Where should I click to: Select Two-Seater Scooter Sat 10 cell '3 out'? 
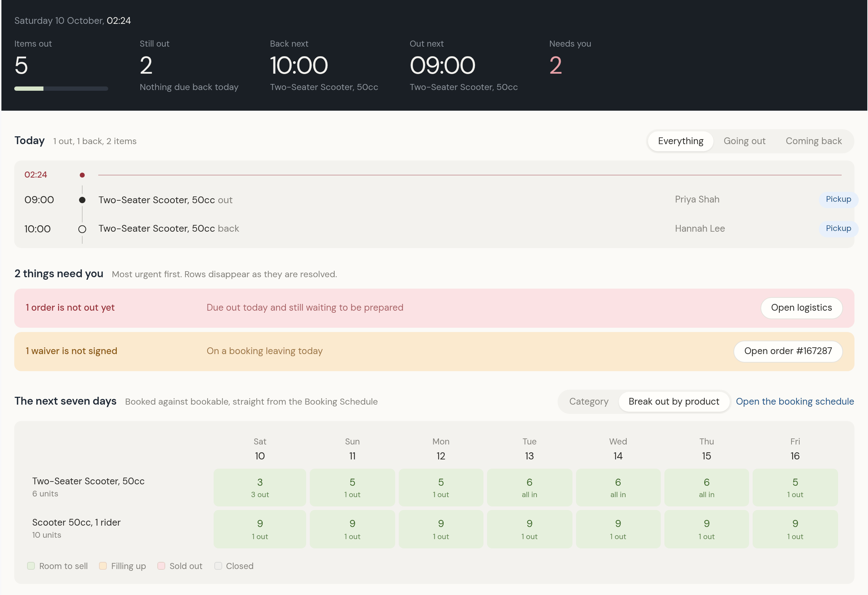[260, 488]
